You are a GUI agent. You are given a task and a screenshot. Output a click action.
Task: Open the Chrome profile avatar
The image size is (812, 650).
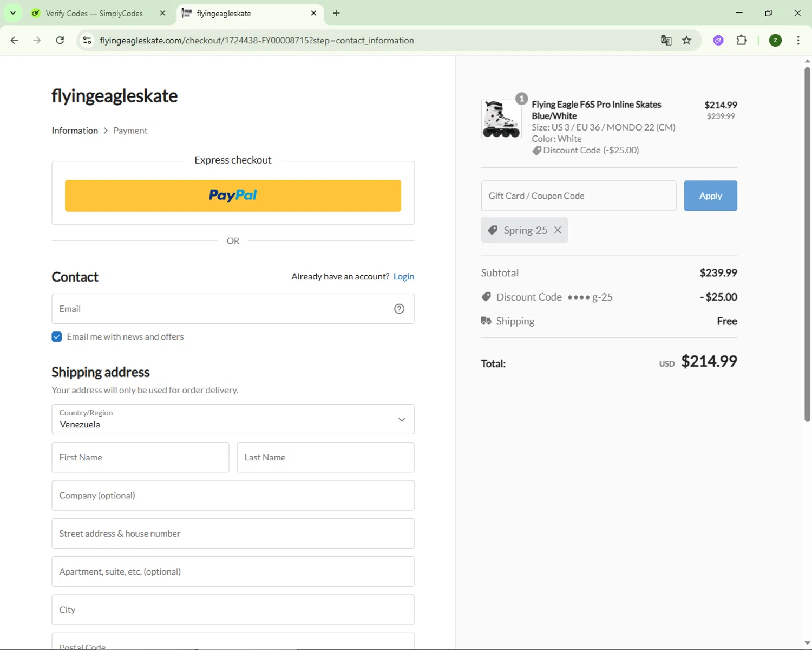[775, 40]
